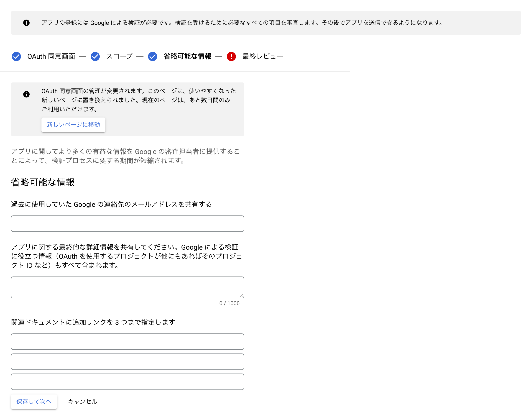The width and height of the screenshot is (532, 420).
Task: Click the 保存して次へ button
Action: coord(34,401)
